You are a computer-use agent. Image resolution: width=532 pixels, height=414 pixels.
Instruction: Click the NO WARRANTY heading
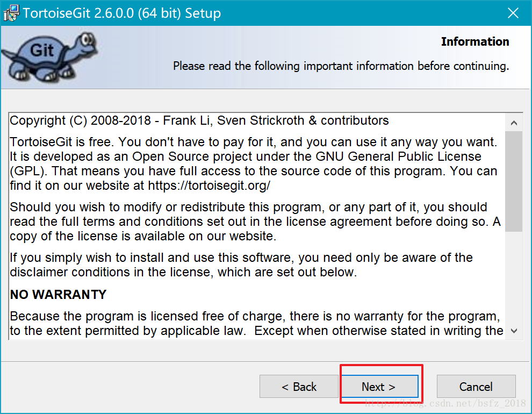click(x=58, y=294)
